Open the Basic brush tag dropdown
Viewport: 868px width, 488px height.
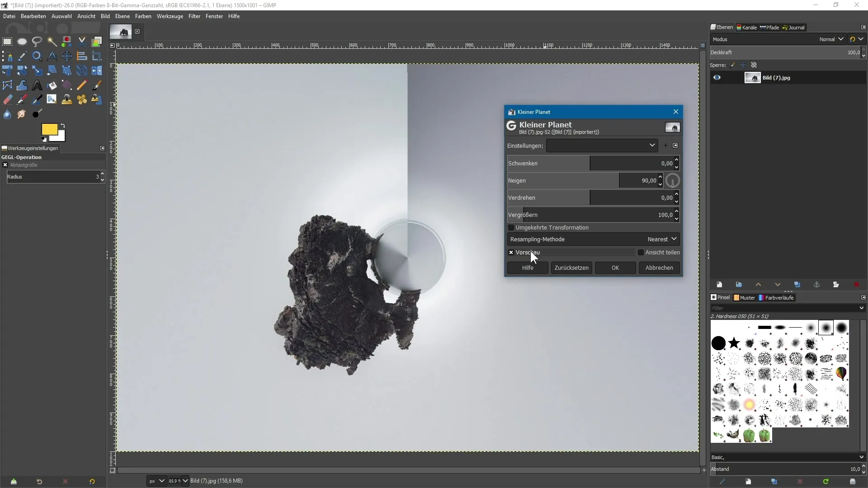[x=788, y=457]
